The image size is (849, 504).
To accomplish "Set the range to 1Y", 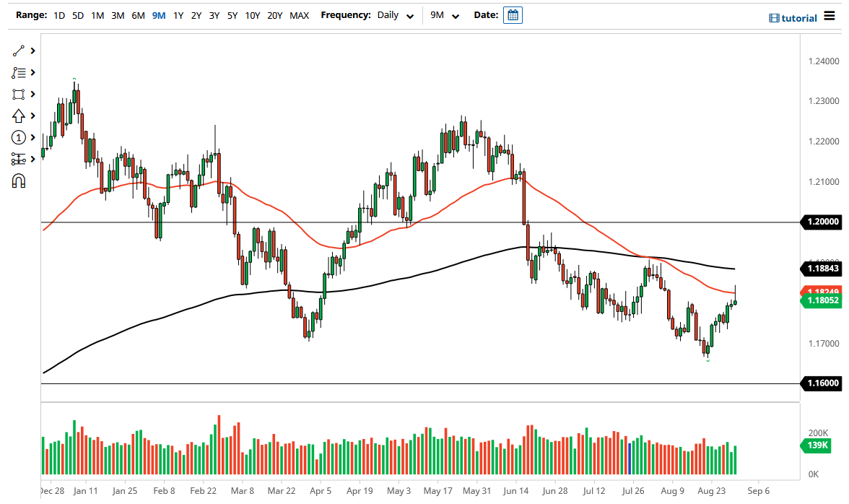I will pyautogui.click(x=178, y=15).
